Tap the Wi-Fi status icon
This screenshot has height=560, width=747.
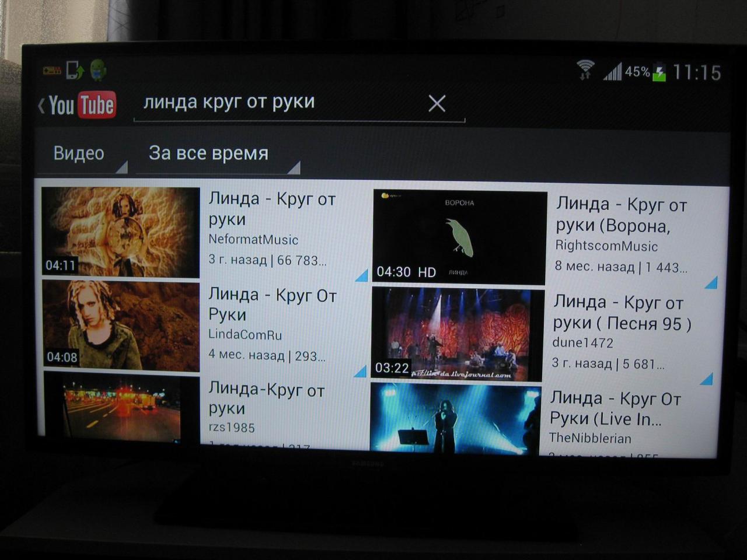click(x=585, y=70)
